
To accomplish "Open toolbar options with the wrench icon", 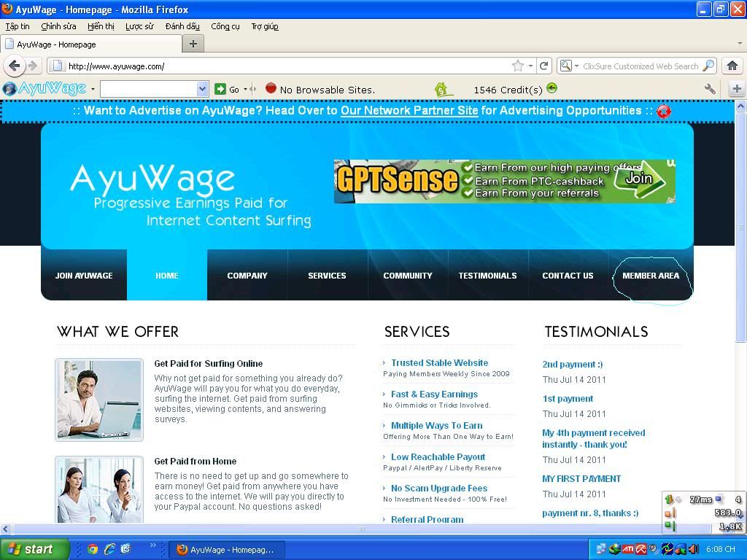I will pyautogui.click(x=709, y=88).
